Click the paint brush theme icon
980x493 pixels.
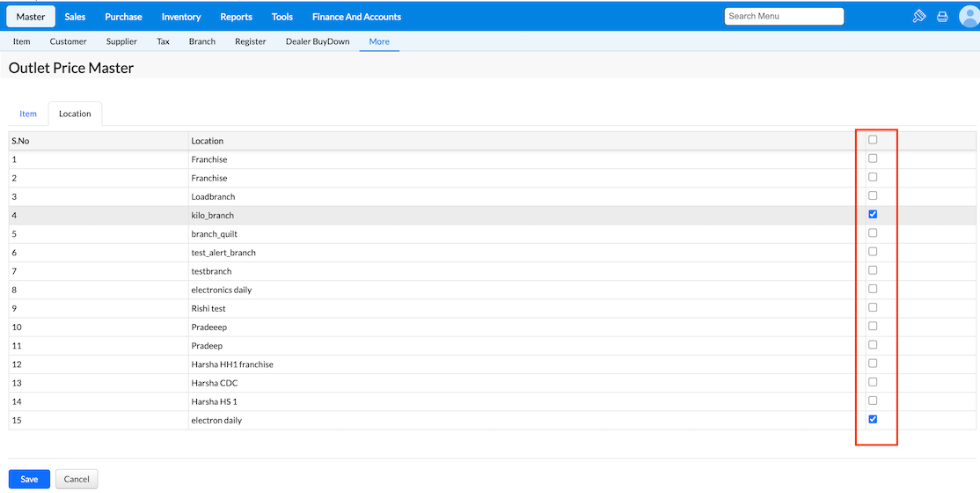point(918,17)
